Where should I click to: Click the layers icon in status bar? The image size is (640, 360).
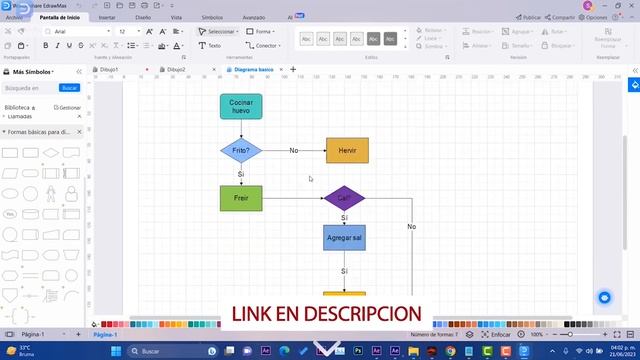pyautogui.click(x=470, y=334)
